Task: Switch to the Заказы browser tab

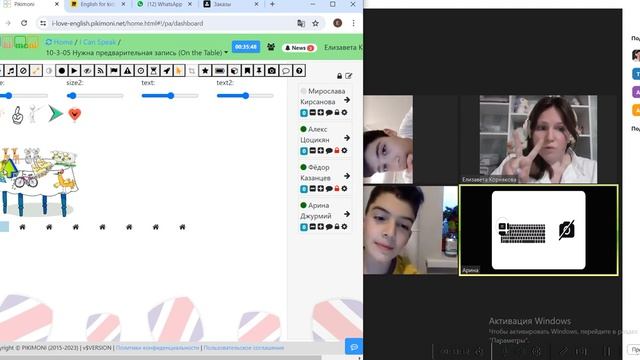Action: 231,4
